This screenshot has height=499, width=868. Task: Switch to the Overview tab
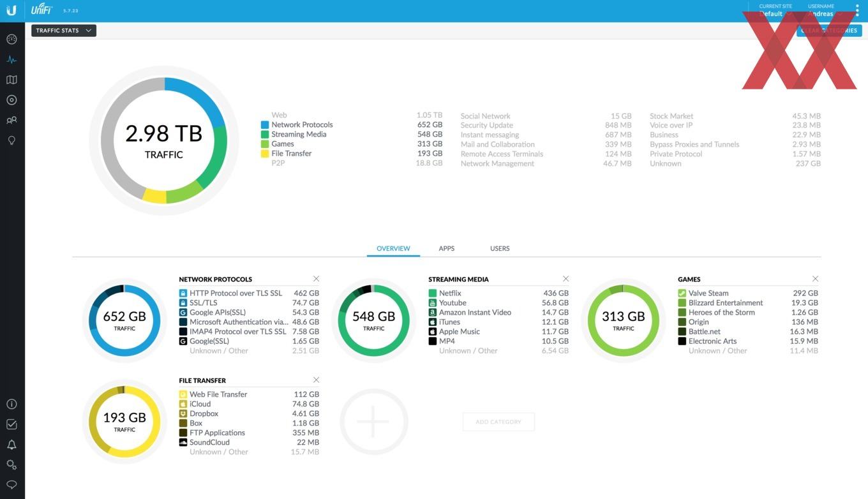[393, 248]
